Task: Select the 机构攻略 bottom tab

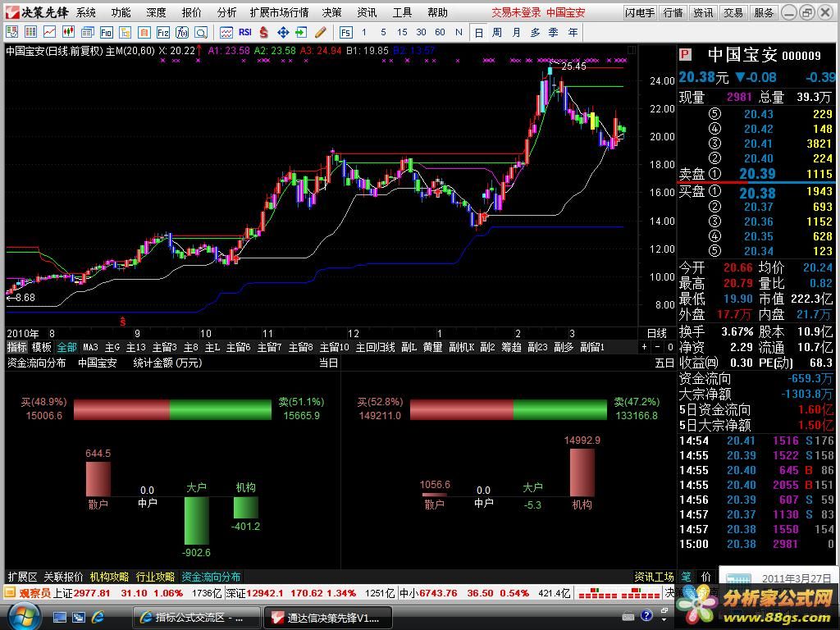Action: click(109, 577)
